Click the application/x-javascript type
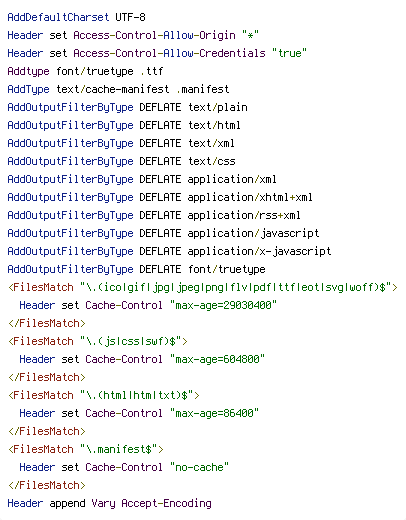The width and height of the screenshot is (406, 520). coord(259,251)
